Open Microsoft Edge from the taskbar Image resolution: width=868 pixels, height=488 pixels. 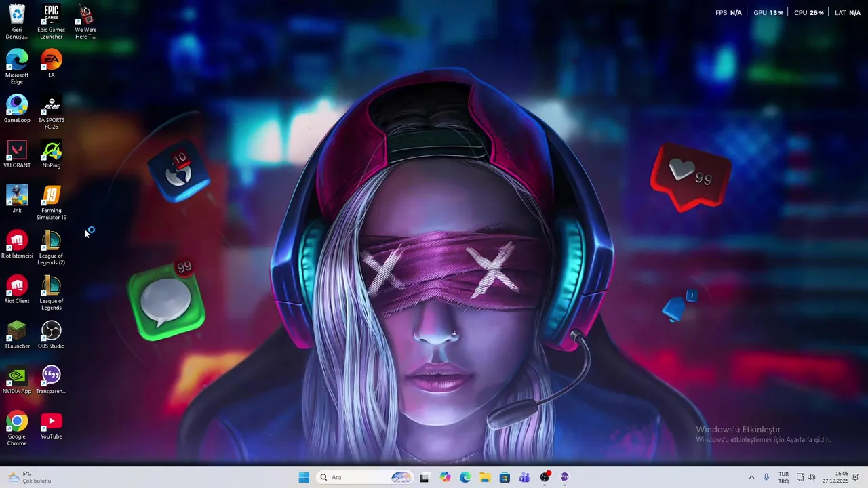tap(465, 477)
